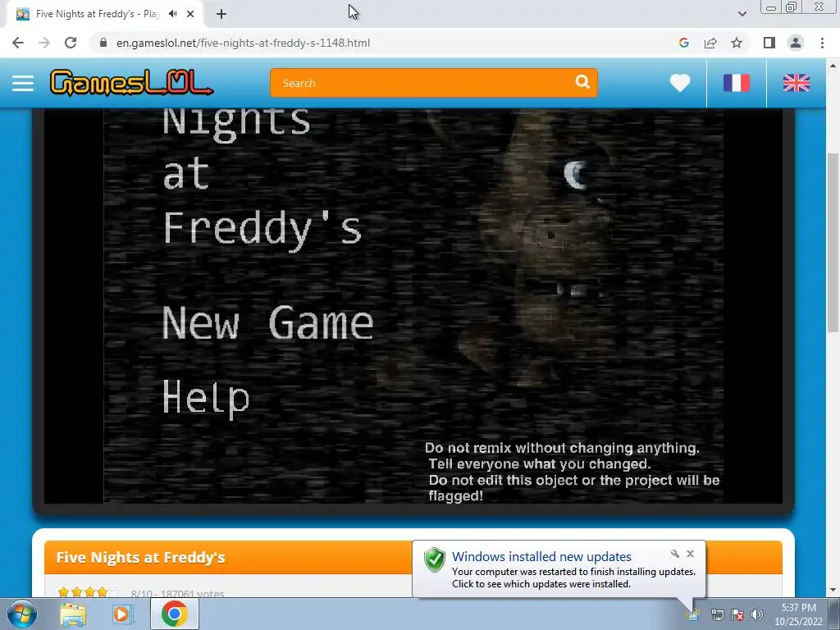Open the GamesLOL hamburger menu
The height and width of the screenshot is (630, 840).
tap(23, 83)
